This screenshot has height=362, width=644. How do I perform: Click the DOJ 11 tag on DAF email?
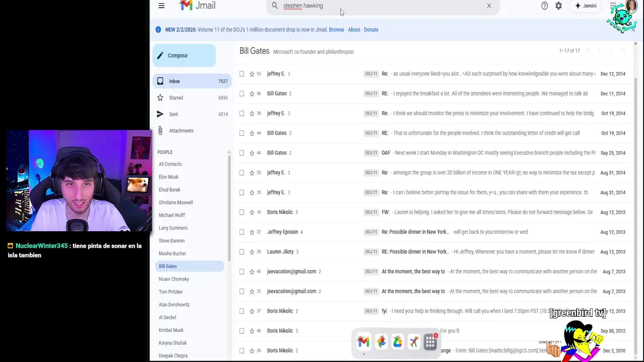click(371, 153)
